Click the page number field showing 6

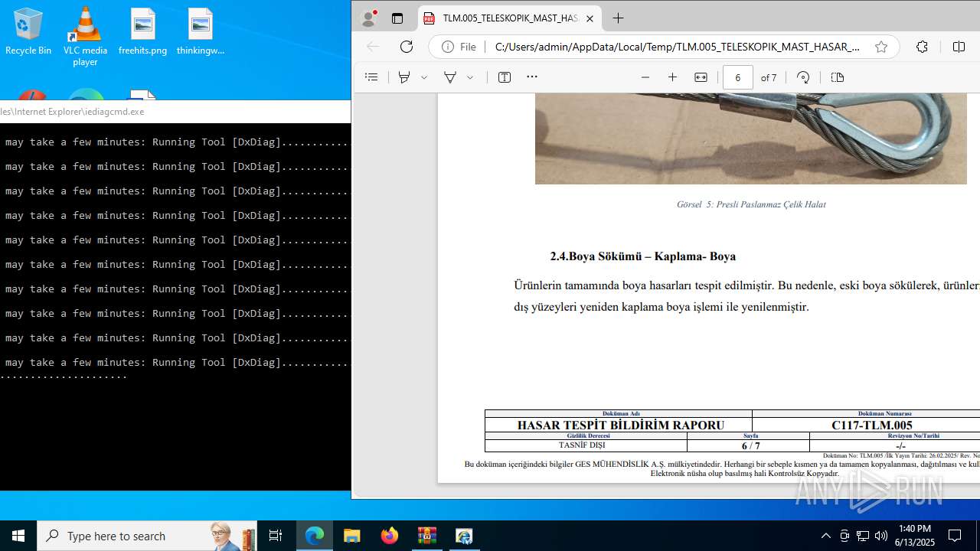737,77
